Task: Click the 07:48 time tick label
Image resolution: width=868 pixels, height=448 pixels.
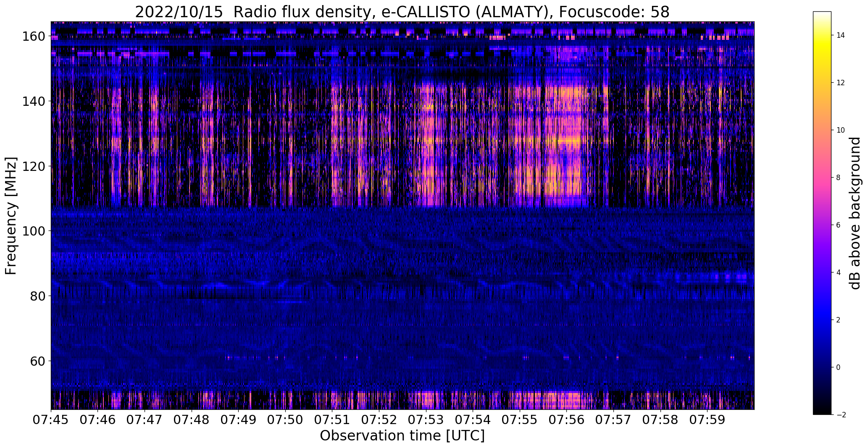Action: click(192, 419)
